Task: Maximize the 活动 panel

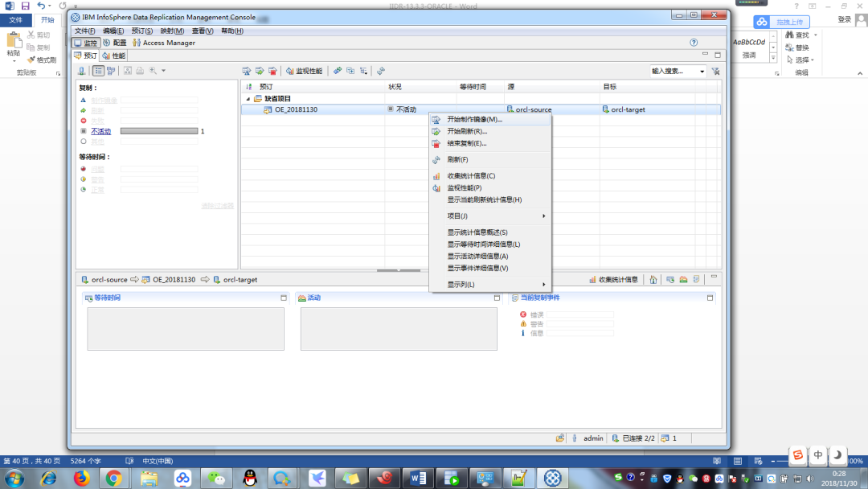Action: coord(497,298)
